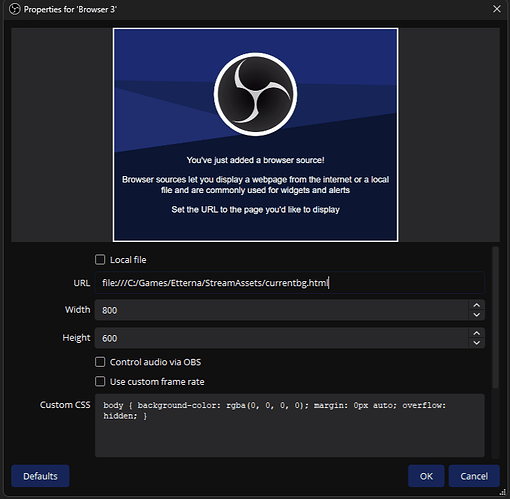
Task: Click into the Width field showing 800
Action: (282, 310)
